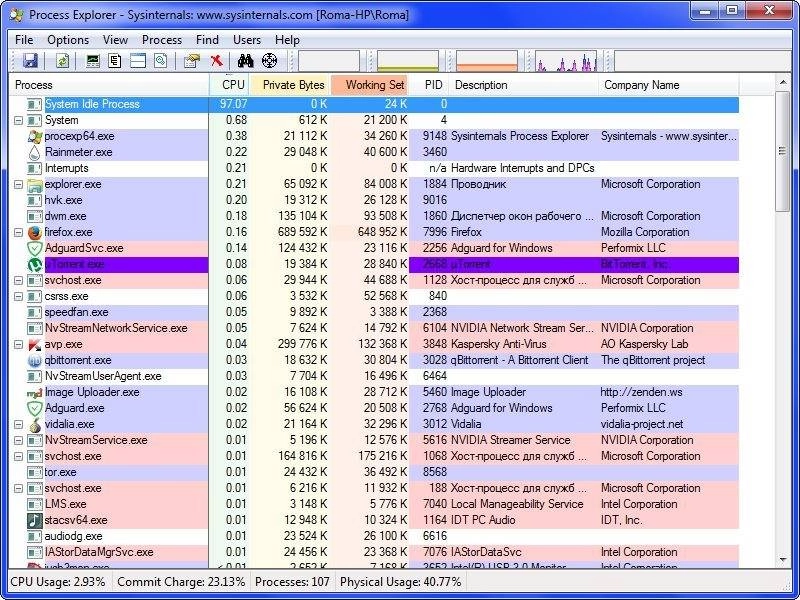The image size is (800, 600).
Task: Open the System Information graph icon
Action: coord(93,61)
